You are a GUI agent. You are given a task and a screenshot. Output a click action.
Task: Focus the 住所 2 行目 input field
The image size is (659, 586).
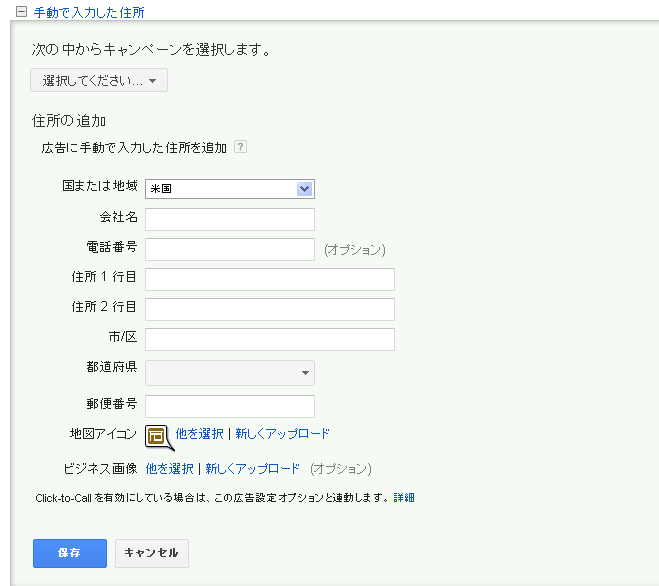click(270, 309)
